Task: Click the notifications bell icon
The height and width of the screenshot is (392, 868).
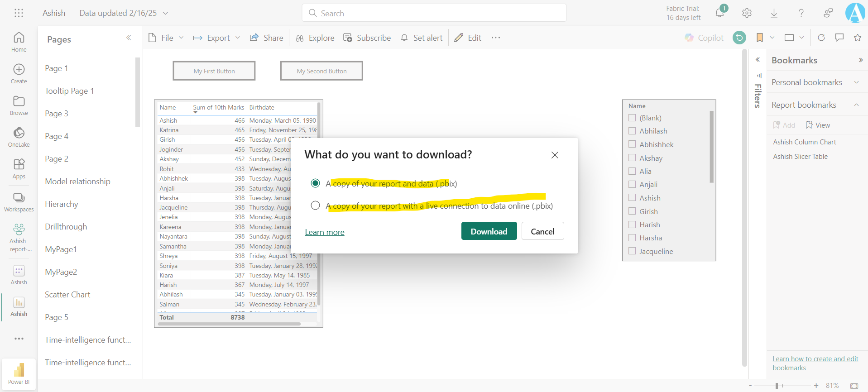Action: tap(719, 13)
